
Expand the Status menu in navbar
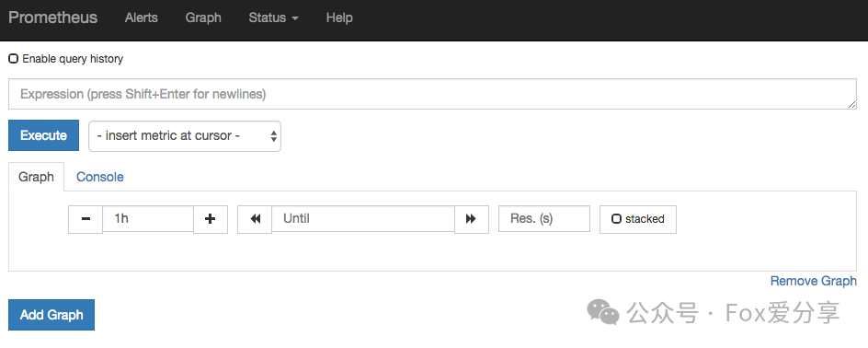click(x=273, y=17)
